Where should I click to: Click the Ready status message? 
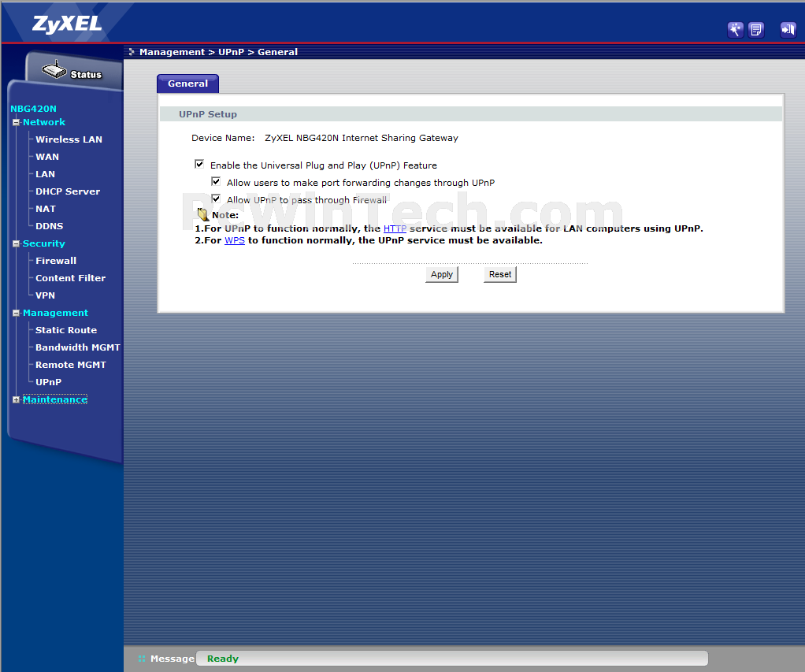[x=223, y=659]
